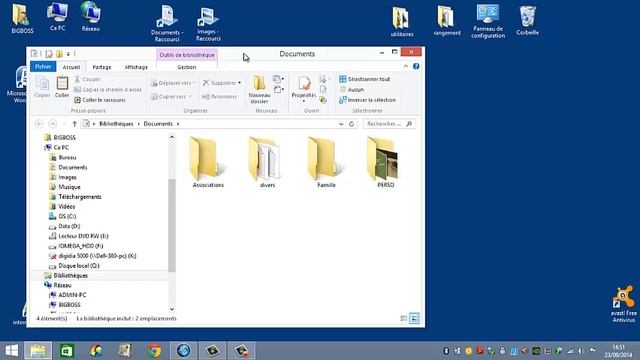Open the Fichier tab

pos(43,67)
